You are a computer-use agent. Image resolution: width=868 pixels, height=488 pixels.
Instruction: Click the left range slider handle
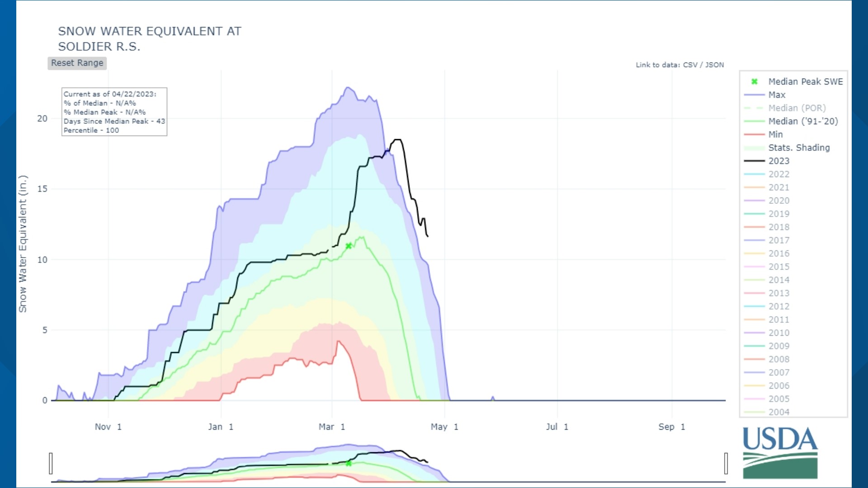pos(51,464)
